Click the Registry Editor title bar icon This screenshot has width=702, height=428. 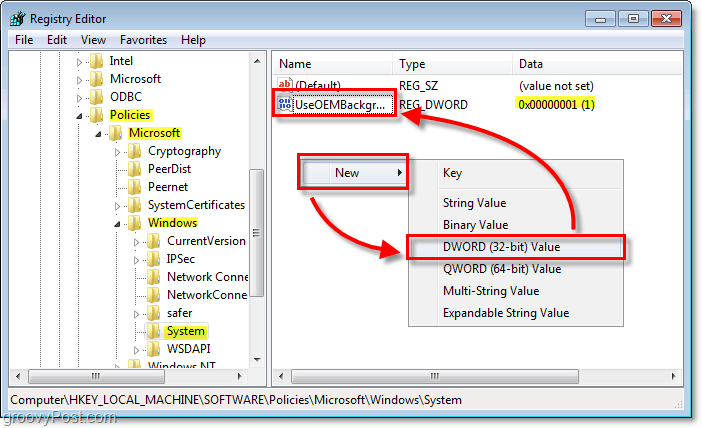tap(18, 19)
